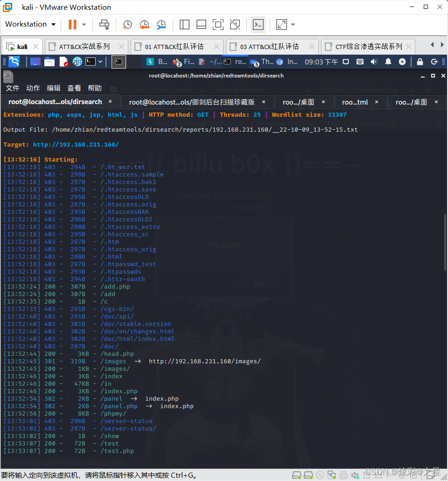
Task: Switch to the Burp taskbar window B...
Action: point(157,62)
